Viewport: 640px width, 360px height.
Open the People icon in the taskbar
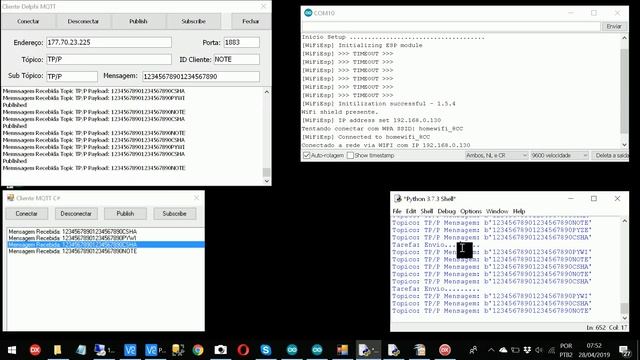(x=473, y=350)
